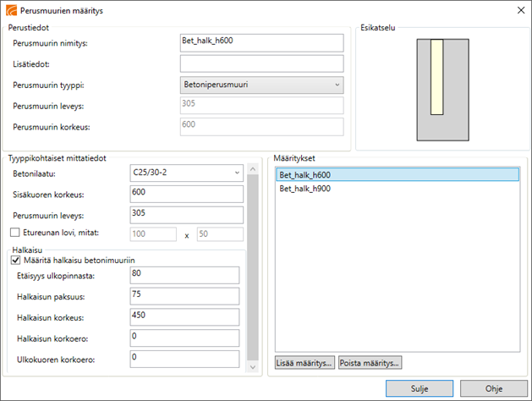This screenshot has width=532, height=401.
Task: Open the Perusmuurin tyyppi dropdown
Action: click(x=262, y=85)
